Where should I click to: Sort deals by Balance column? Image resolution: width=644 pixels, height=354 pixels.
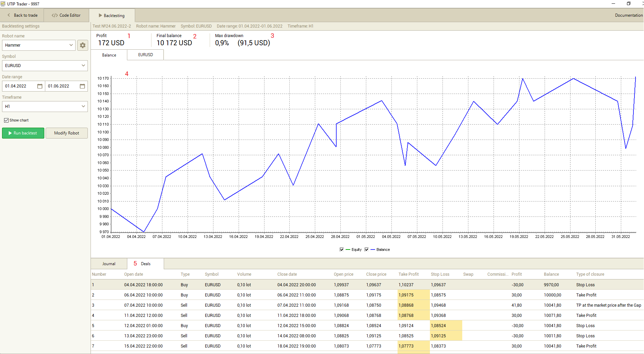point(551,274)
